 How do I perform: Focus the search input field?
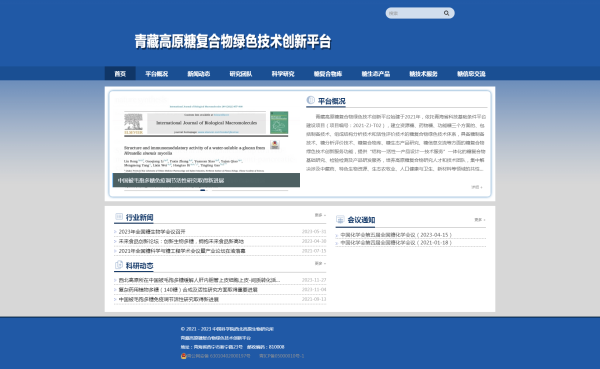414,13
